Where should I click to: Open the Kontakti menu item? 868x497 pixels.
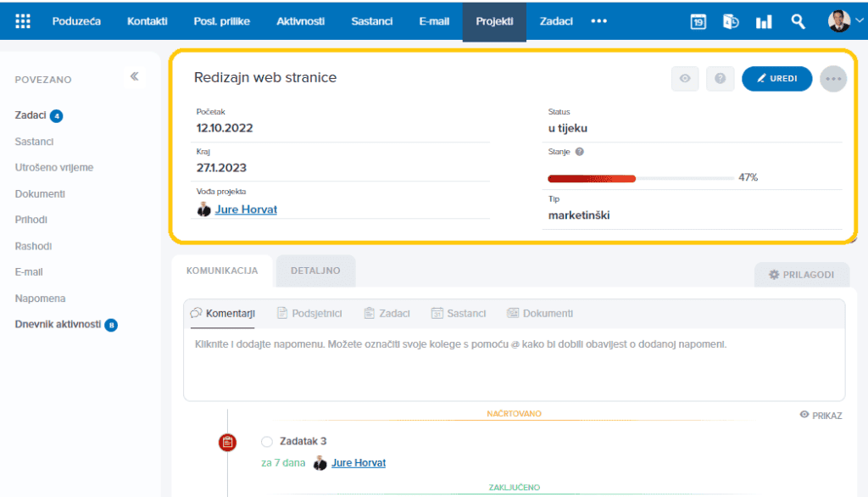point(147,21)
